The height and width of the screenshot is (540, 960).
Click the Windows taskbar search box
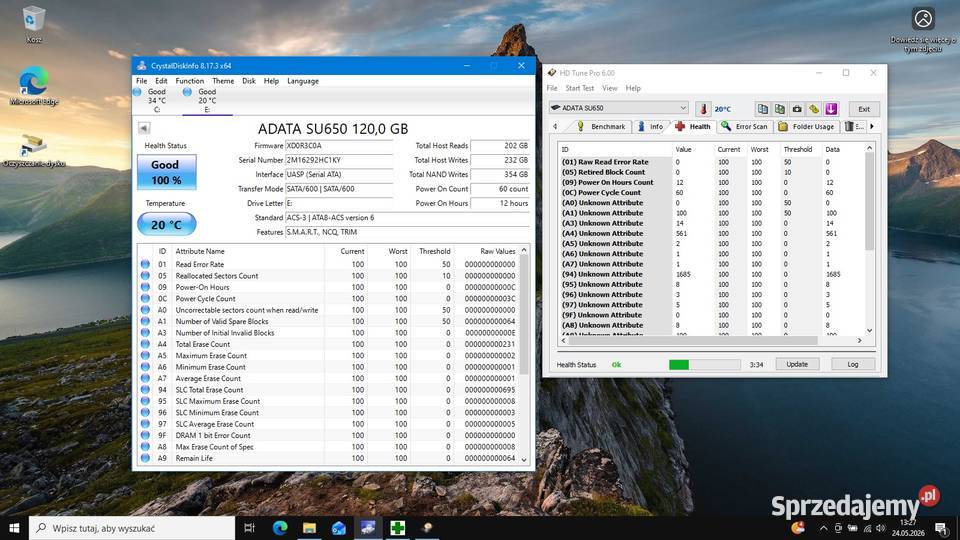[132, 528]
